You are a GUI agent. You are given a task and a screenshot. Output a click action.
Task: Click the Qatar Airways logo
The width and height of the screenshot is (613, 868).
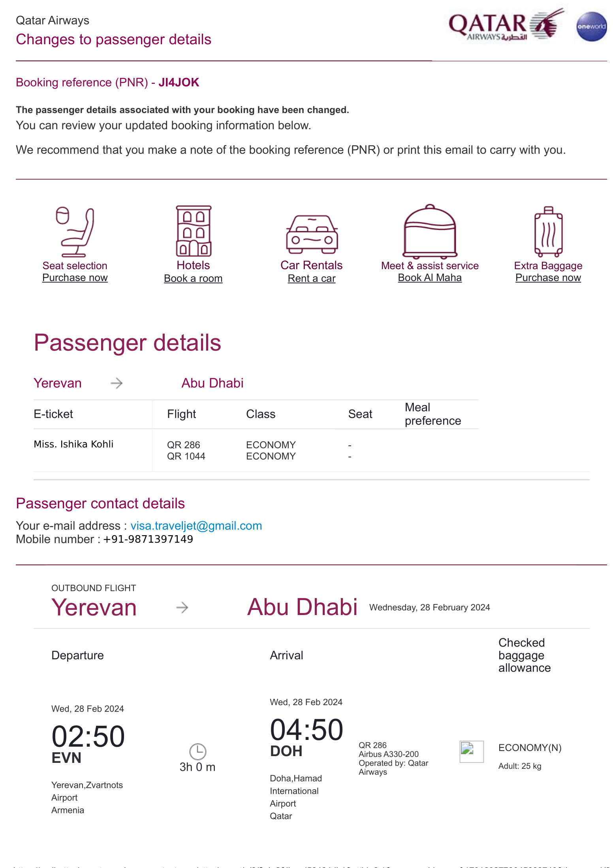pos(506,25)
